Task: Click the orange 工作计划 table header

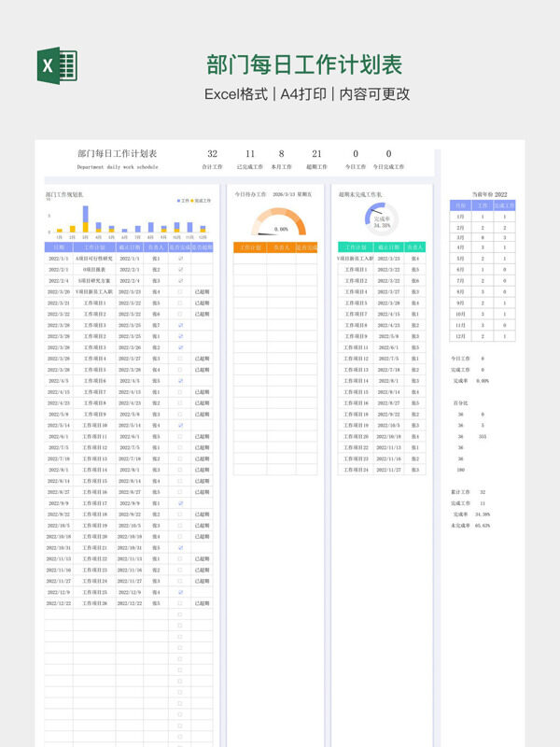Action: click(250, 247)
